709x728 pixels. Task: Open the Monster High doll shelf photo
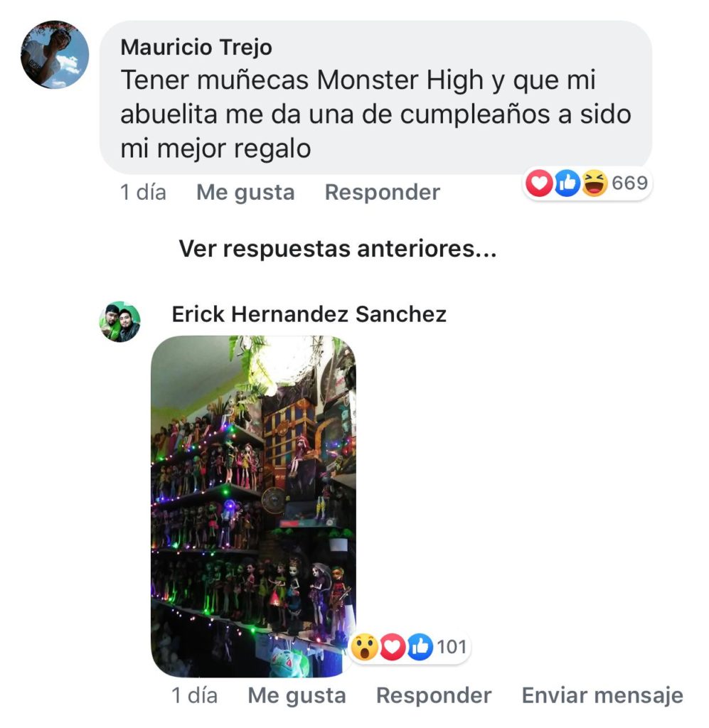[253, 506]
